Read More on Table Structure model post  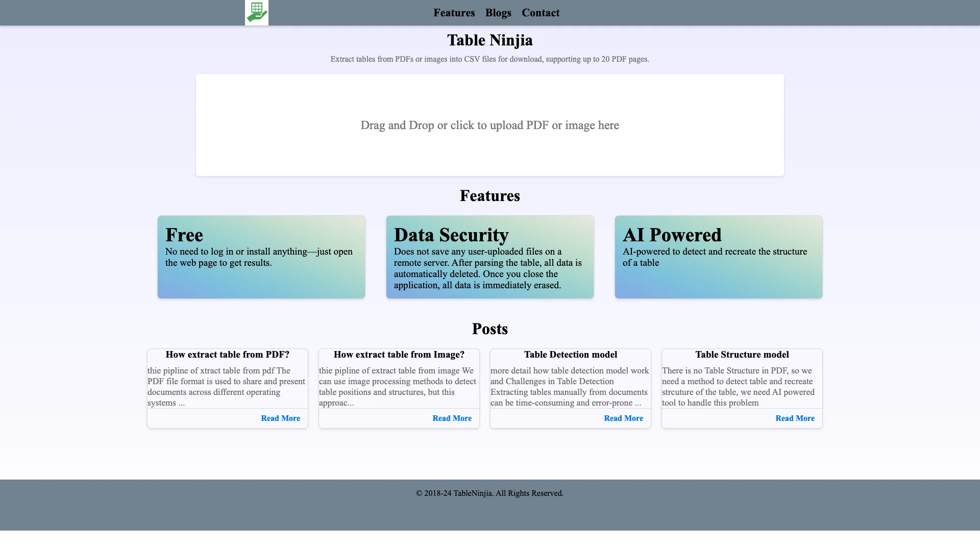pos(795,418)
